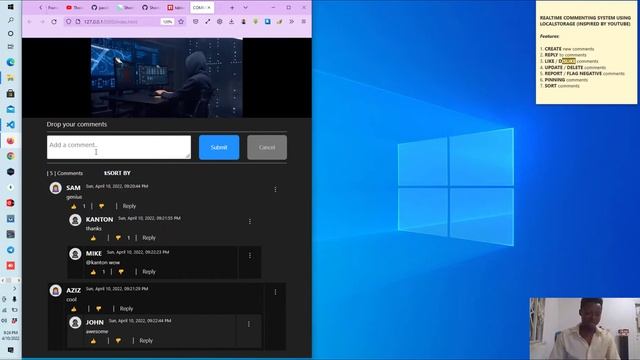
Task: Open the three-dot menu on AZIZ's comment
Action: [276, 292]
